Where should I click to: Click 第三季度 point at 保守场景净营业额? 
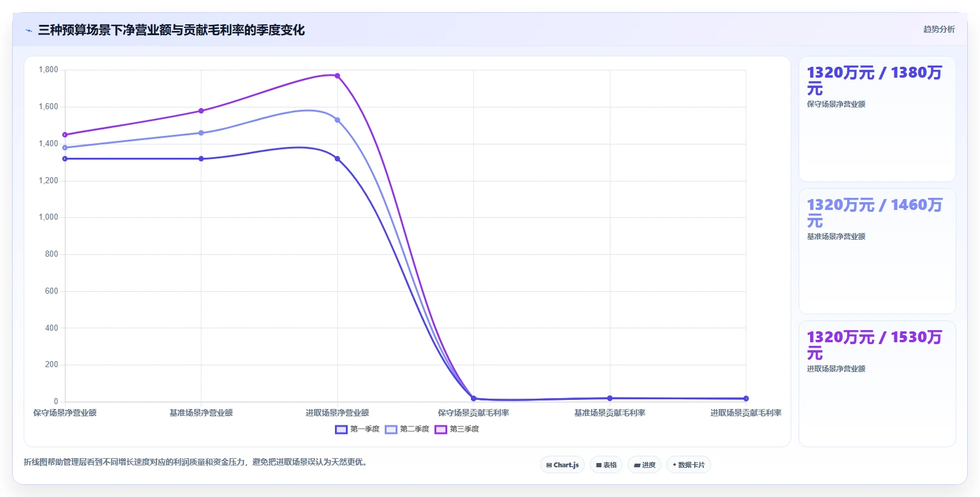click(x=65, y=135)
